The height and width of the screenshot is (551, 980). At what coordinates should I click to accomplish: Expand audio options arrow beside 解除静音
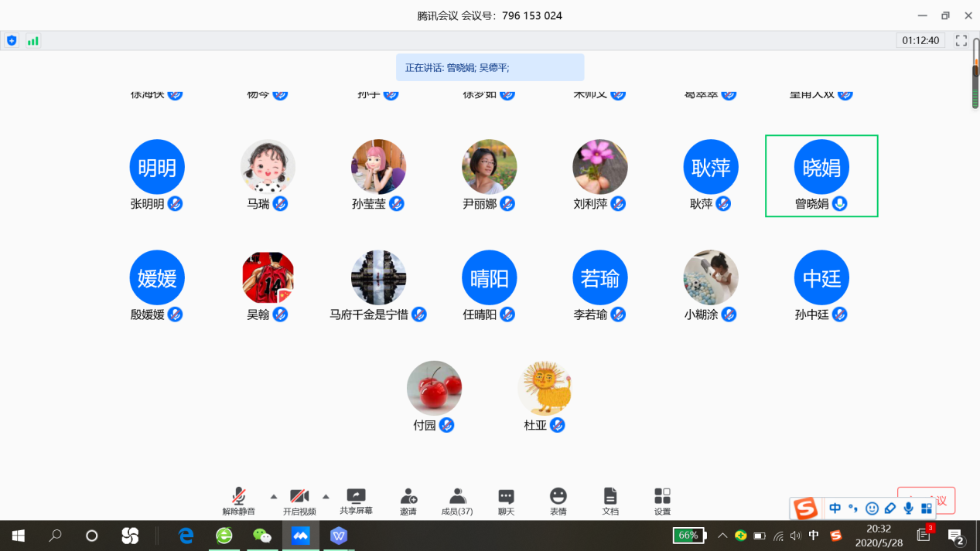pyautogui.click(x=273, y=496)
